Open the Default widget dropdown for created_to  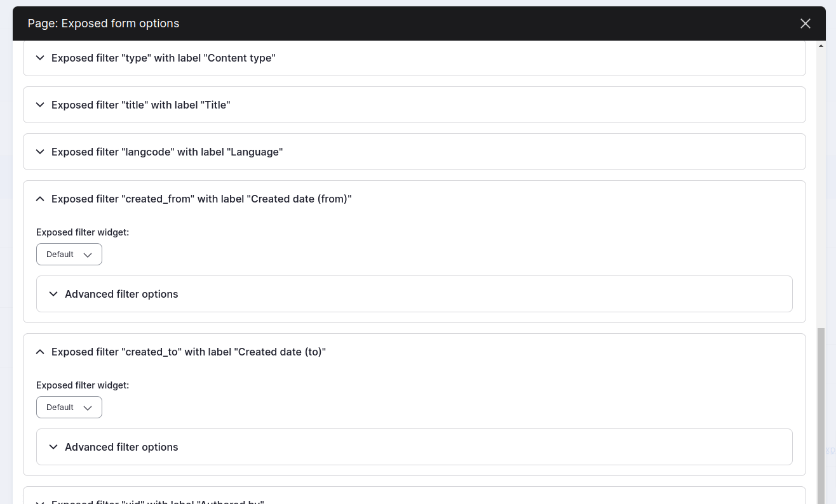tap(69, 408)
